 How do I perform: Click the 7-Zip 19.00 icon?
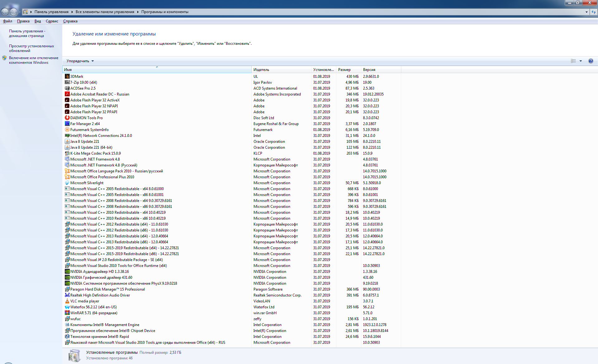[x=67, y=82]
